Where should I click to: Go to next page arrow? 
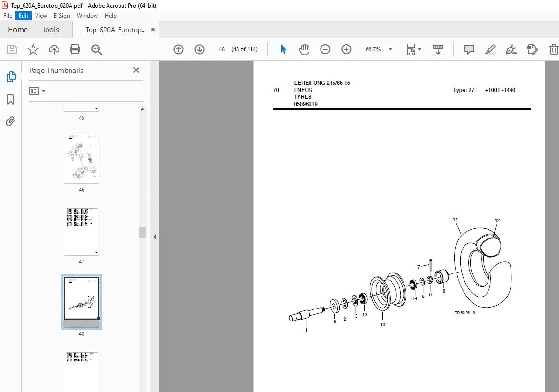(x=200, y=49)
